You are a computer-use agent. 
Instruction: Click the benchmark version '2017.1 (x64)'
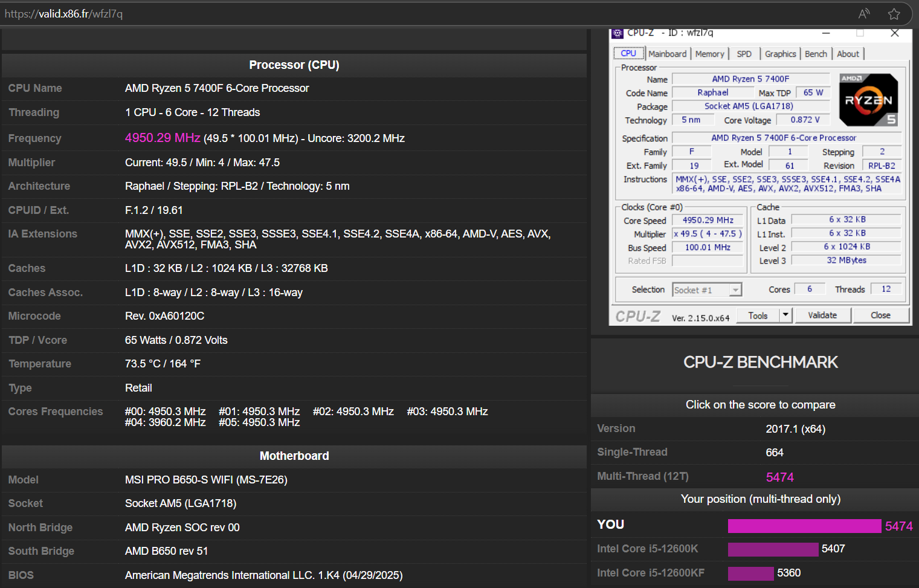tap(795, 429)
